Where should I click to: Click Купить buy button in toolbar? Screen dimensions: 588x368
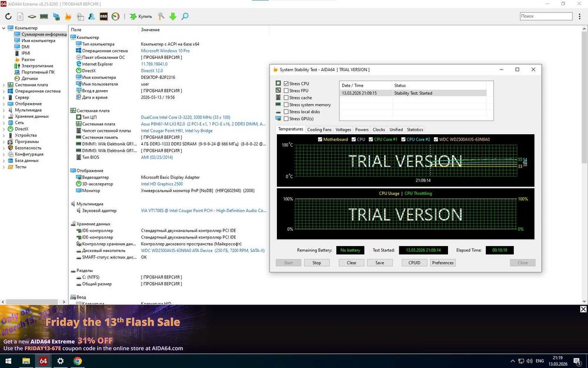(x=141, y=16)
